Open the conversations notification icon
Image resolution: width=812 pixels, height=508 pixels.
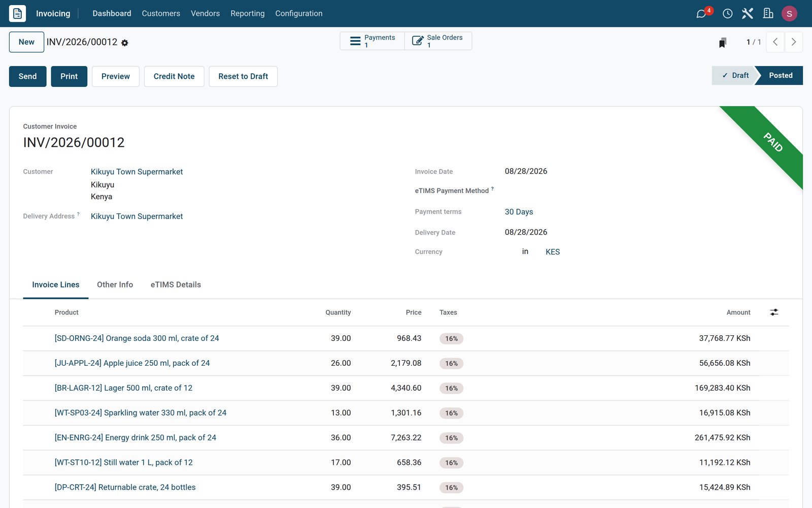point(702,14)
